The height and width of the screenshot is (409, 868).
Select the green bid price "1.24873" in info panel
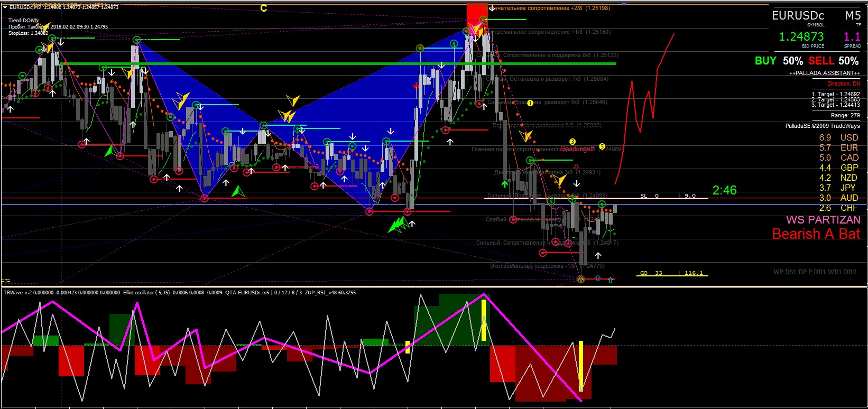tap(801, 37)
